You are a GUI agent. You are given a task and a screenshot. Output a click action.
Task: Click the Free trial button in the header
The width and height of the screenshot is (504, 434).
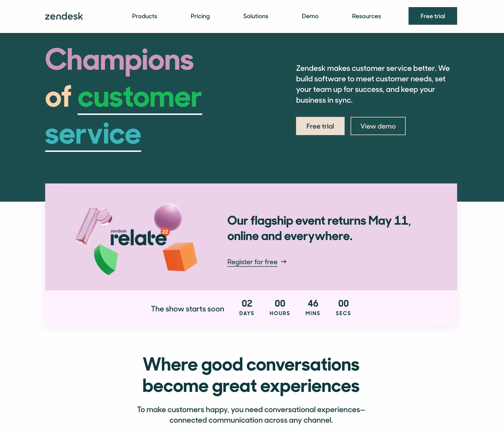(x=432, y=16)
